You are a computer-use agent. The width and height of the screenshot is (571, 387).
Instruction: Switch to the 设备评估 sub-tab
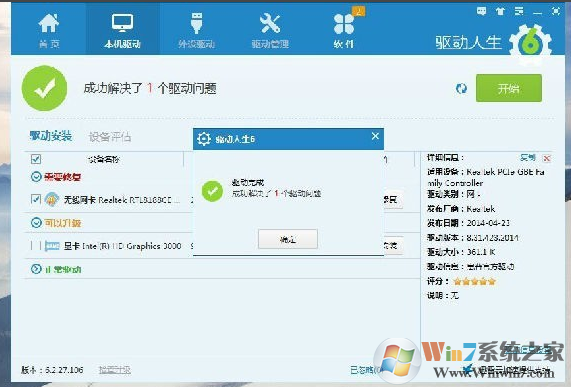tap(110, 137)
